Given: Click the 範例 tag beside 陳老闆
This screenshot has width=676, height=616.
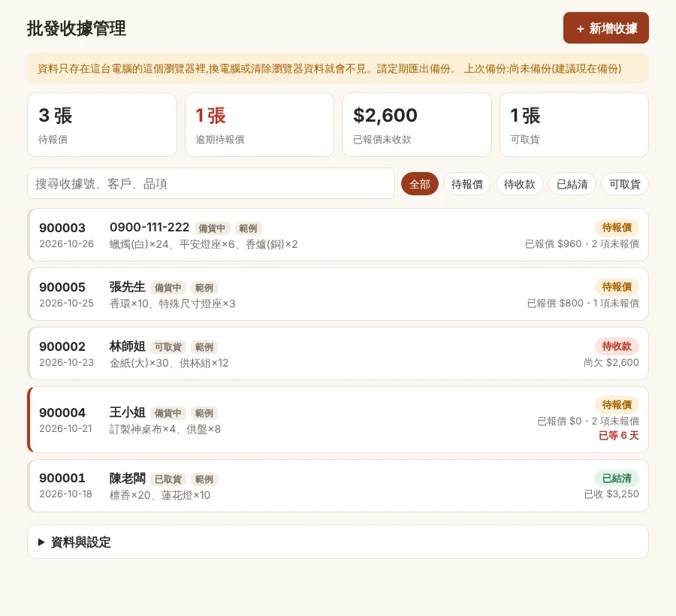Looking at the screenshot, I should point(204,479).
